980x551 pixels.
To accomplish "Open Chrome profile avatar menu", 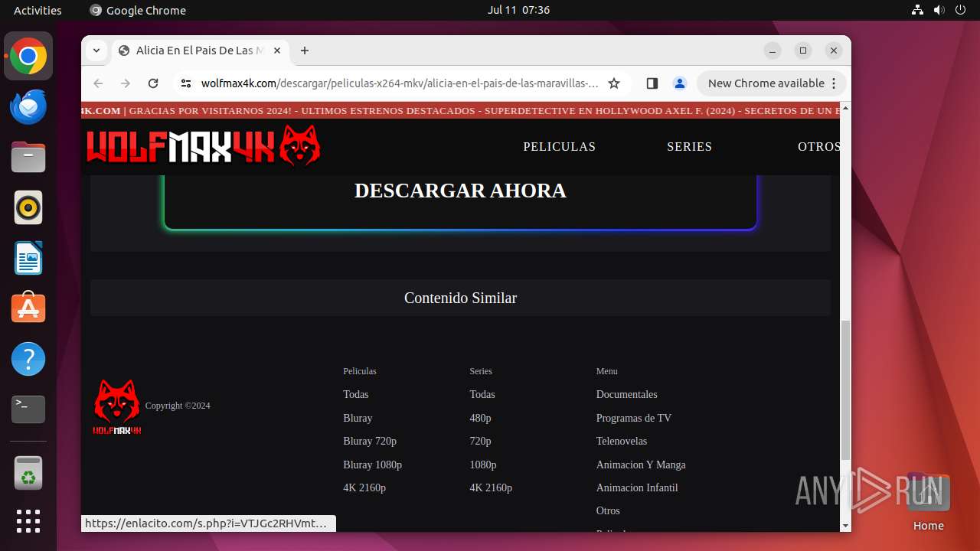I will [x=679, y=83].
